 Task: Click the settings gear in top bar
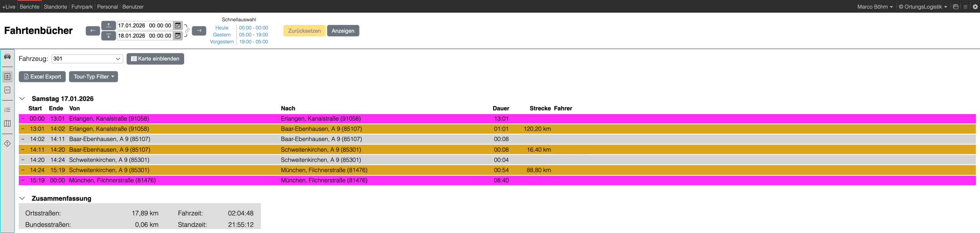(975, 7)
